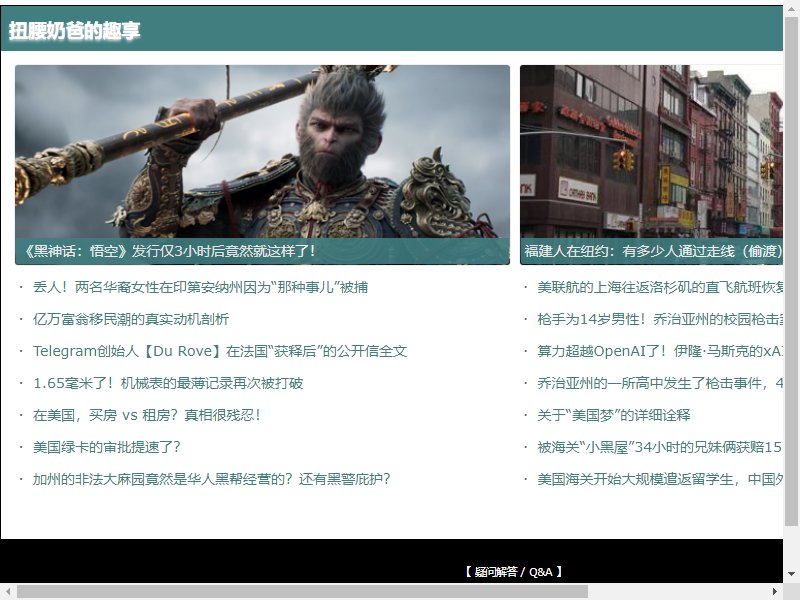Click the horizontal scrollbar thumb
This screenshot has width=800, height=600.
click(302, 592)
